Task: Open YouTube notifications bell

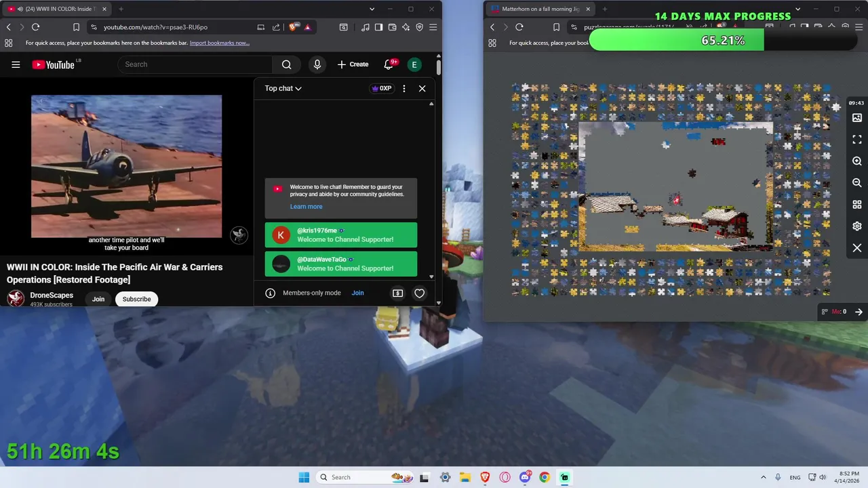Action: click(x=389, y=64)
